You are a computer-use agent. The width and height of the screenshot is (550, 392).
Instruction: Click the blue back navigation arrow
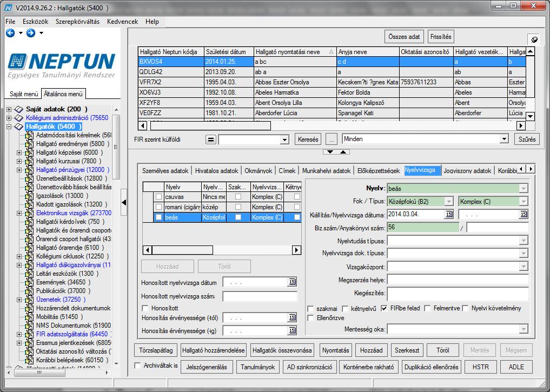[x=10, y=33]
